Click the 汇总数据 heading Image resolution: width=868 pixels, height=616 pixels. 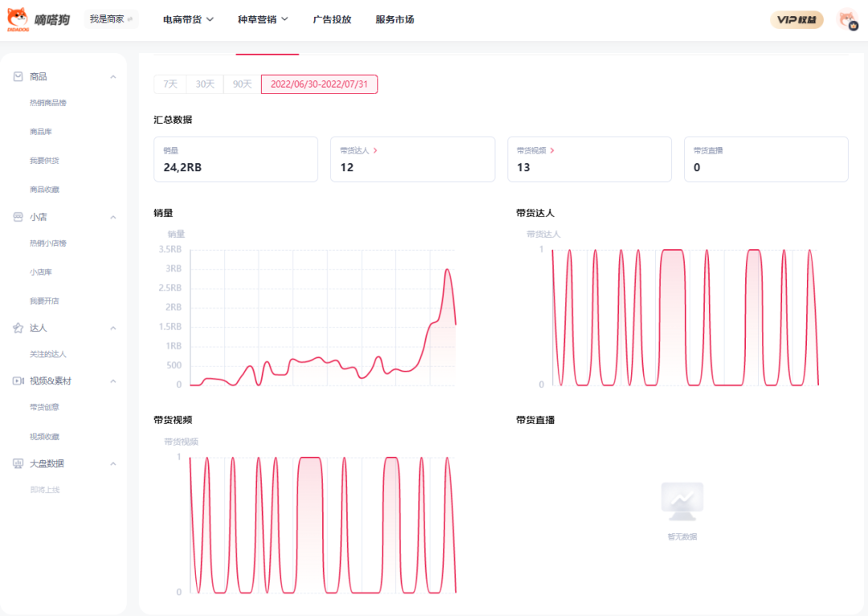(x=173, y=120)
